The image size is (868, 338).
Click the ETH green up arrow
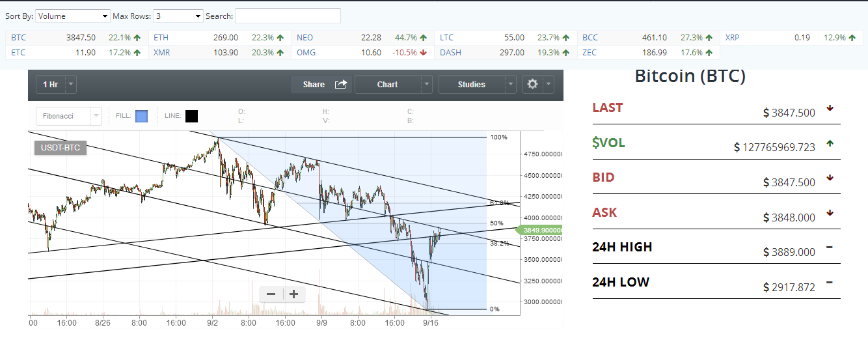[x=280, y=38]
